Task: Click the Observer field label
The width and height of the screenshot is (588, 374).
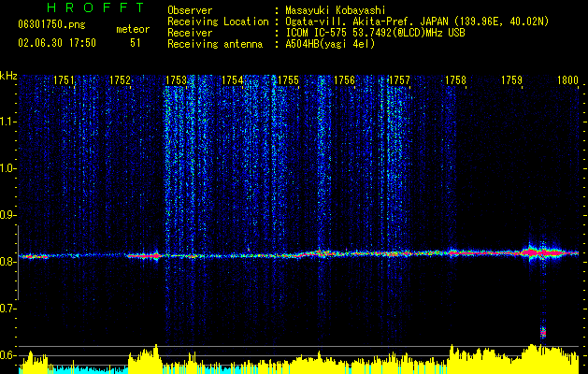Action: pos(190,10)
